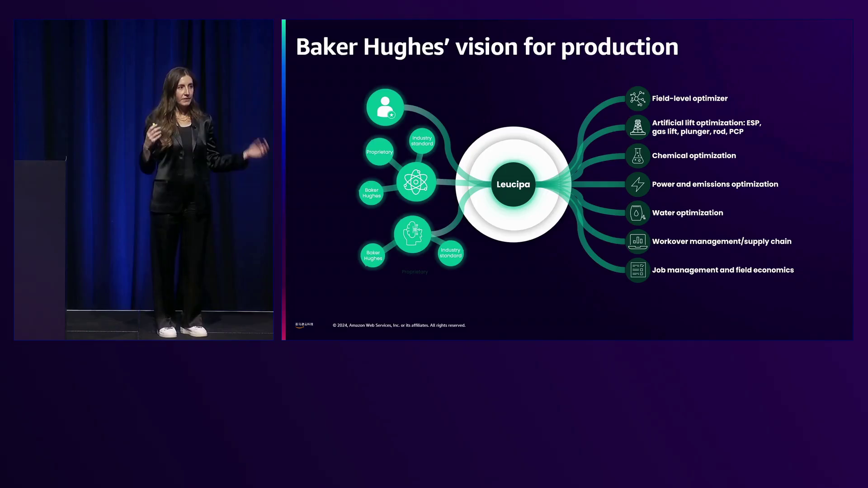Click the Water optimization droplet icon
Screen dimensions: 868x488
pos(637,213)
